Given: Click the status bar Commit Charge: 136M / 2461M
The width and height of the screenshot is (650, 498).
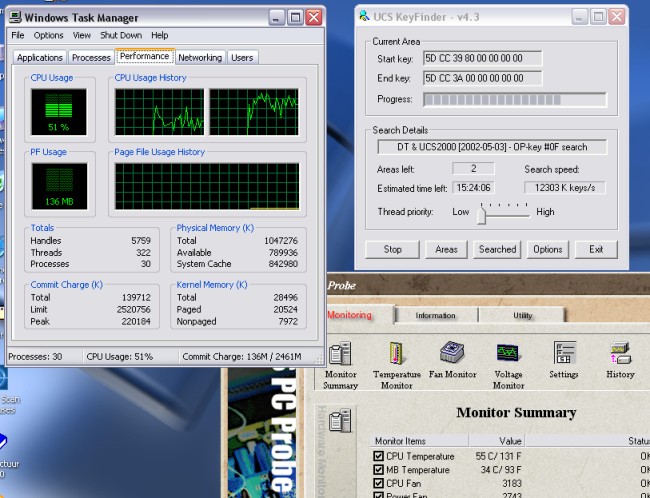Looking at the screenshot, I should [242, 357].
